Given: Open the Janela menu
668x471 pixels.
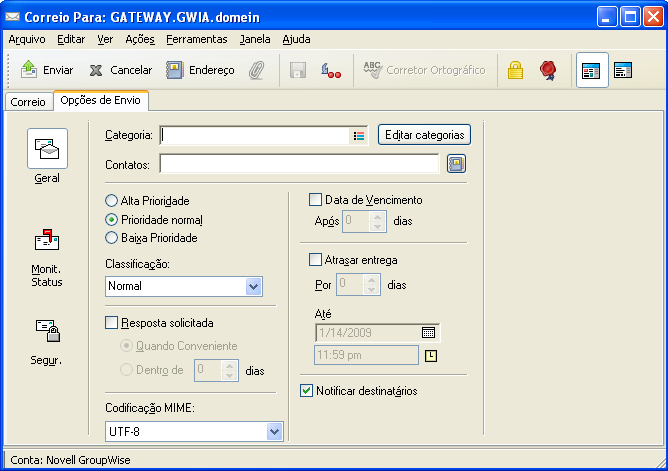Looking at the screenshot, I should [255, 39].
